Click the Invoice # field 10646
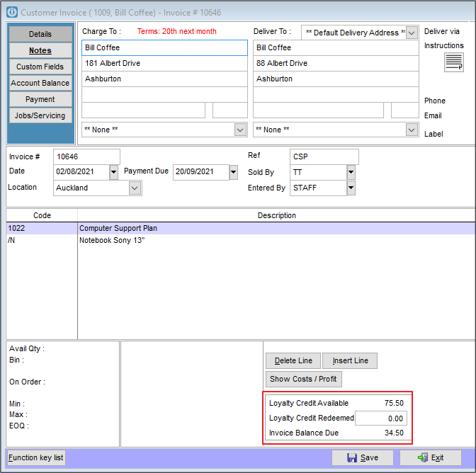The height and width of the screenshot is (473, 476). [x=86, y=156]
